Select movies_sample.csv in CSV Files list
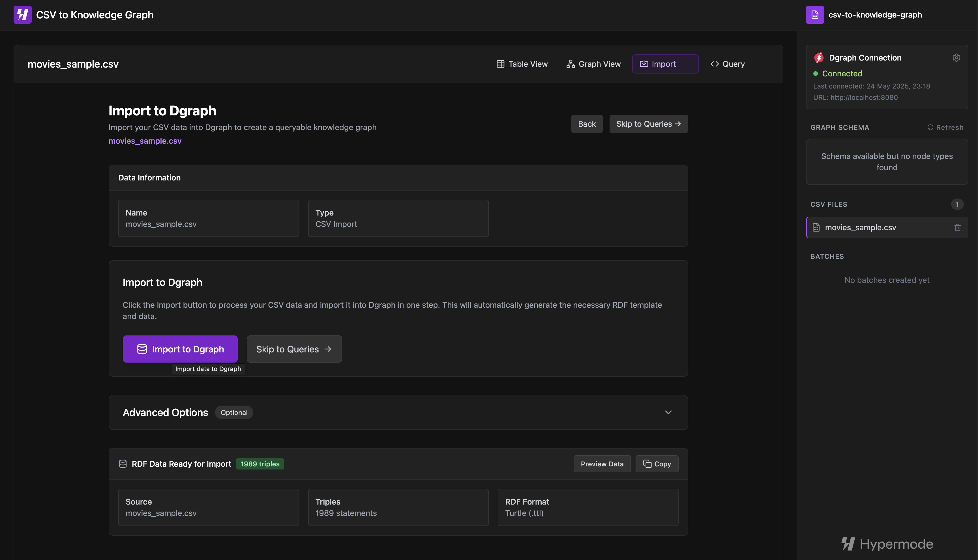The width and height of the screenshot is (978, 560). click(887, 227)
